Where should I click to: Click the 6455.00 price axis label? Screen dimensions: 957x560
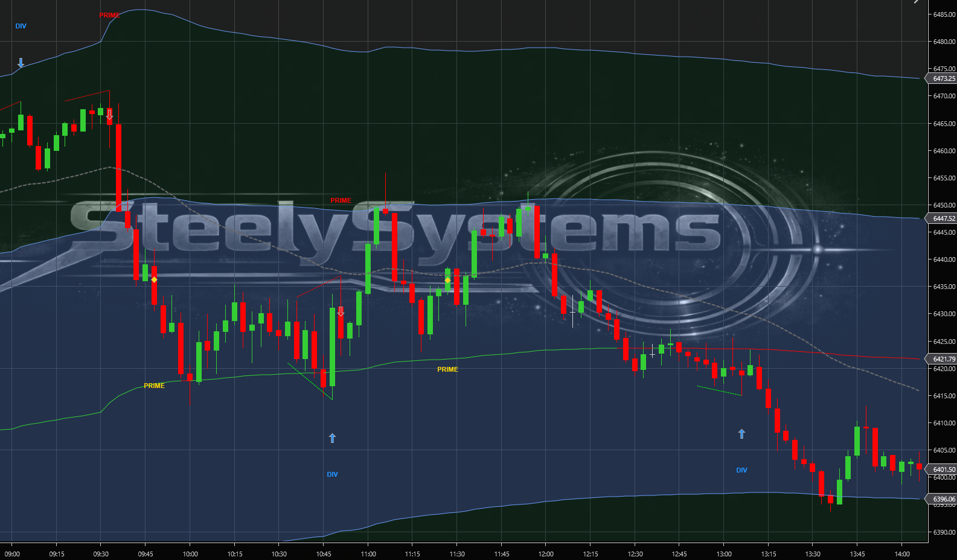[x=944, y=178]
